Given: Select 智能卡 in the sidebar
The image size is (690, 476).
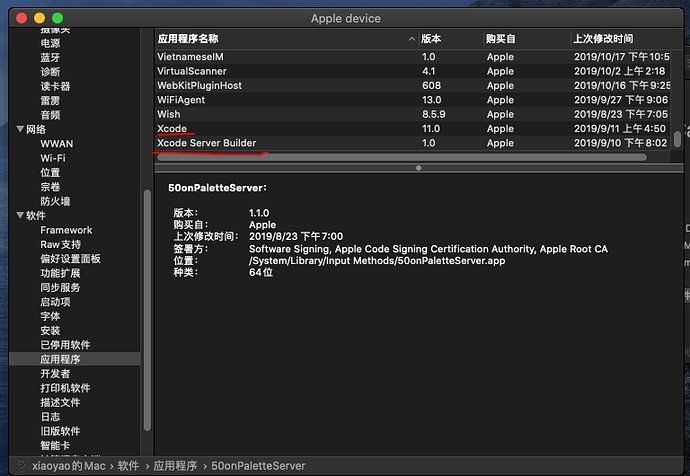Looking at the screenshot, I should (x=55, y=446).
